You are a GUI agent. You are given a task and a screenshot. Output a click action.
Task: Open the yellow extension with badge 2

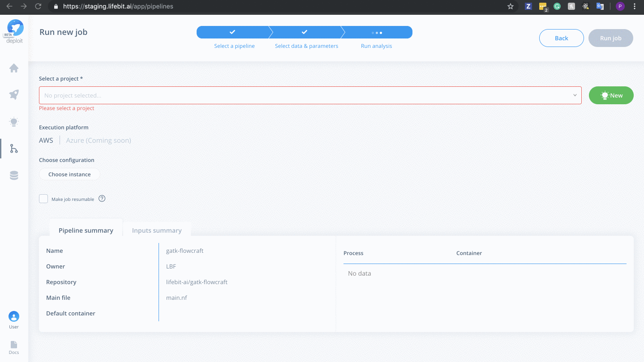point(543,7)
